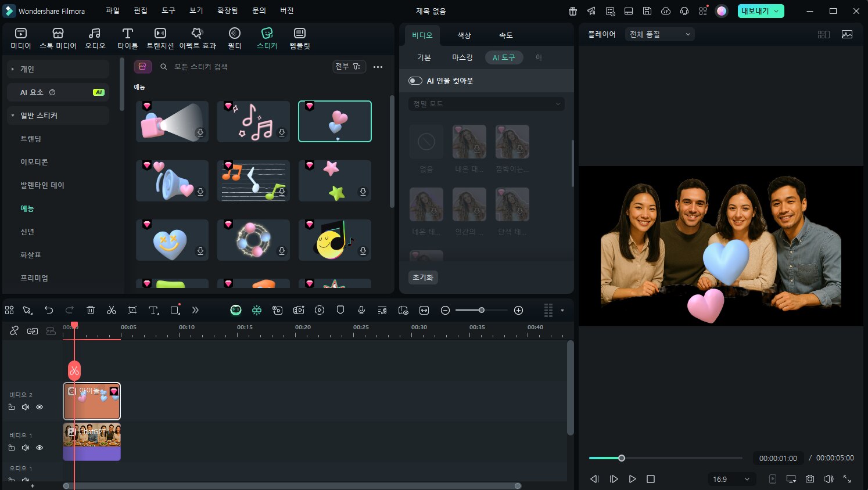Click the support headset icon in title bar
Screen dimensions: 868x490
(x=684, y=11)
